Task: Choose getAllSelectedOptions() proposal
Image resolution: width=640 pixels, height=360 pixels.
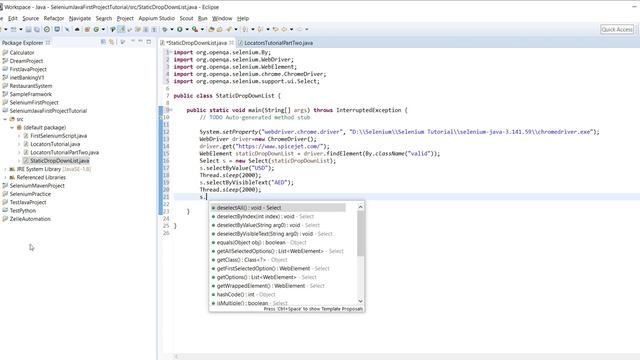Action: tap(278, 251)
